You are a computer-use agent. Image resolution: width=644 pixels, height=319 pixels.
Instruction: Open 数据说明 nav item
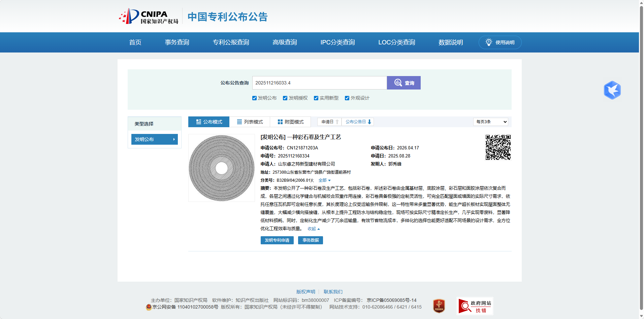click(x=451, y=42)
